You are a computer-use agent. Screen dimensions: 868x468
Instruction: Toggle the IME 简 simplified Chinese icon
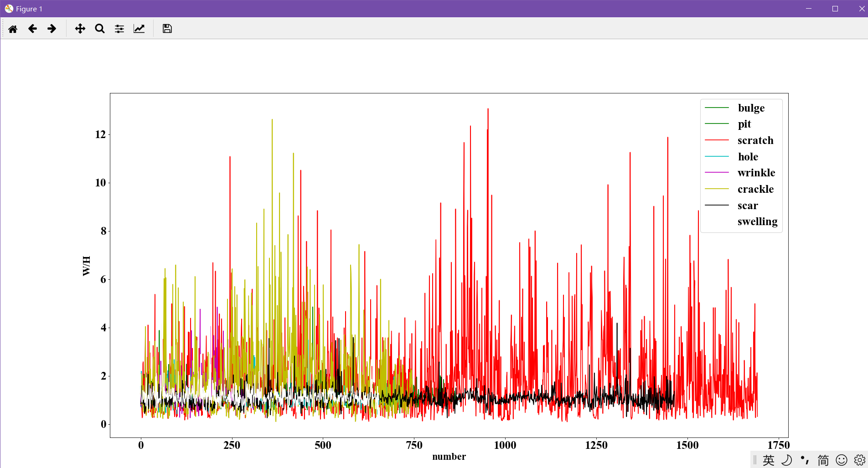(823, 460)
